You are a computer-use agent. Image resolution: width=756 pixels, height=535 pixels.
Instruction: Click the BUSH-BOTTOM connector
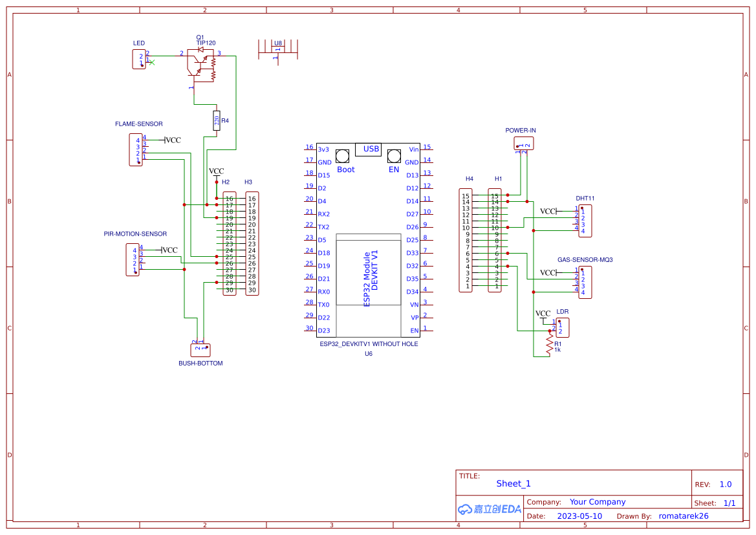click(200, 349)
